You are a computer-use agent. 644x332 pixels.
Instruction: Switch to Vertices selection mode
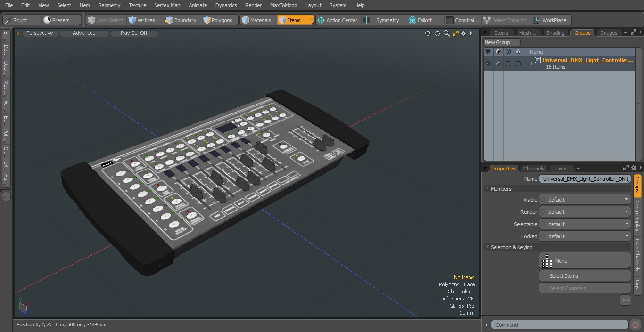coord(145,20)
